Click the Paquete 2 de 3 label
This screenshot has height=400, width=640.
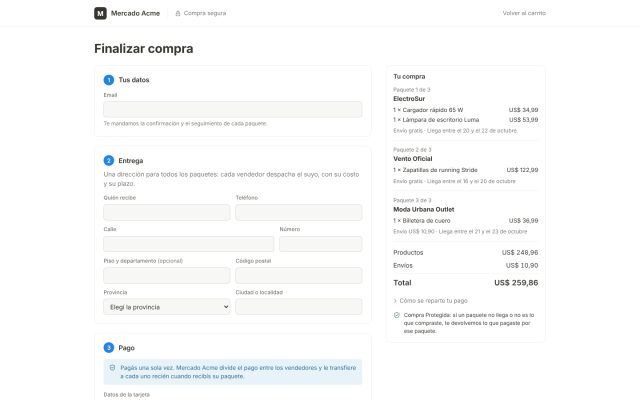tap(412, 150)
